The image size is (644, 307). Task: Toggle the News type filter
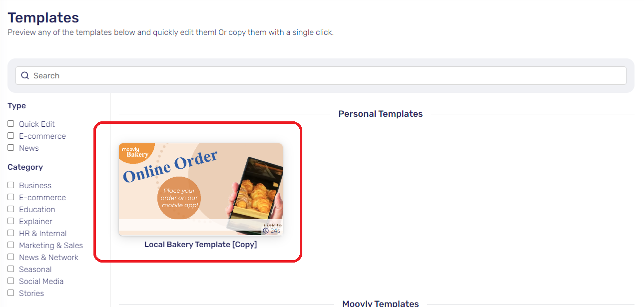11,148
